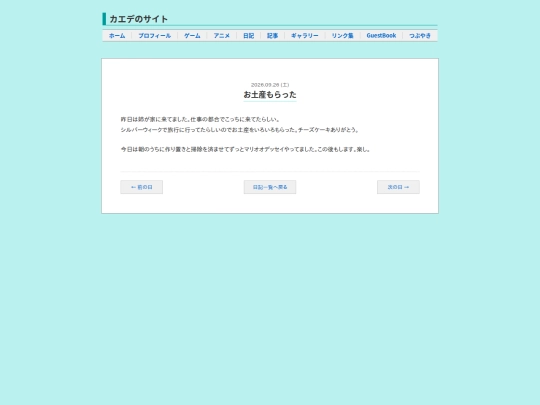Go to the next day entry (次の日)
This screenshot has height=405, width=540.
pos(398,187)
